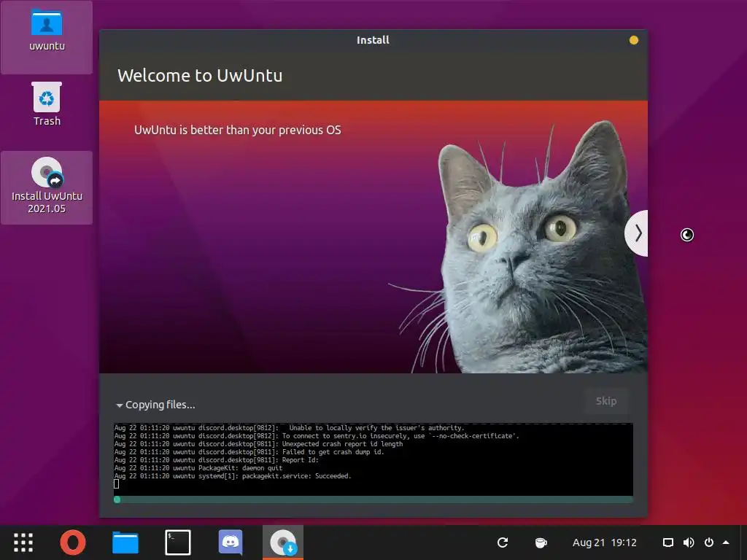
Task: Click the yellow window button in Install titlebar
Action: tap(634, 40)
